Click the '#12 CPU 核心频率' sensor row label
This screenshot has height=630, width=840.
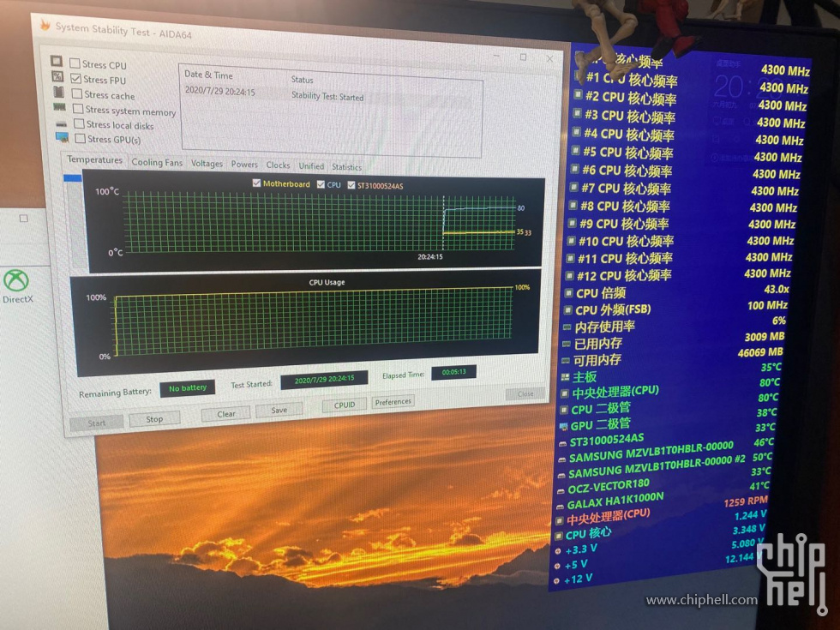coord(624,275)
